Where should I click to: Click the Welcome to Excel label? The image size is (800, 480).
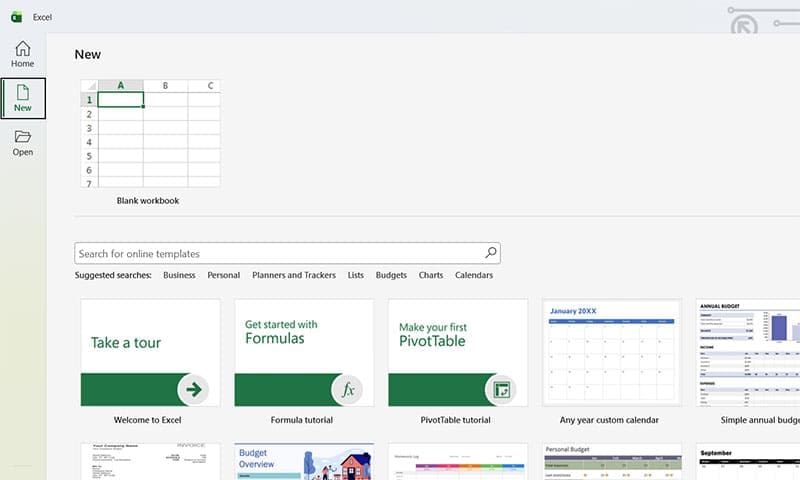147,420
